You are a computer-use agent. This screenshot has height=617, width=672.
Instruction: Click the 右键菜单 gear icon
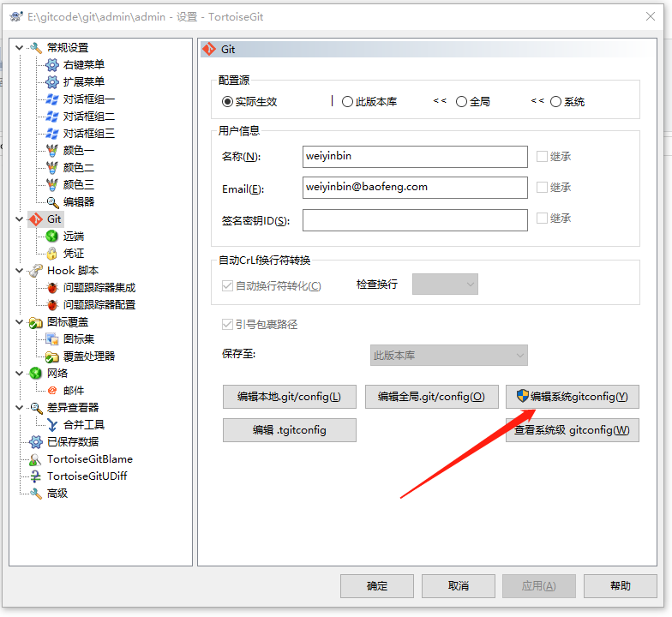point(51,65)
